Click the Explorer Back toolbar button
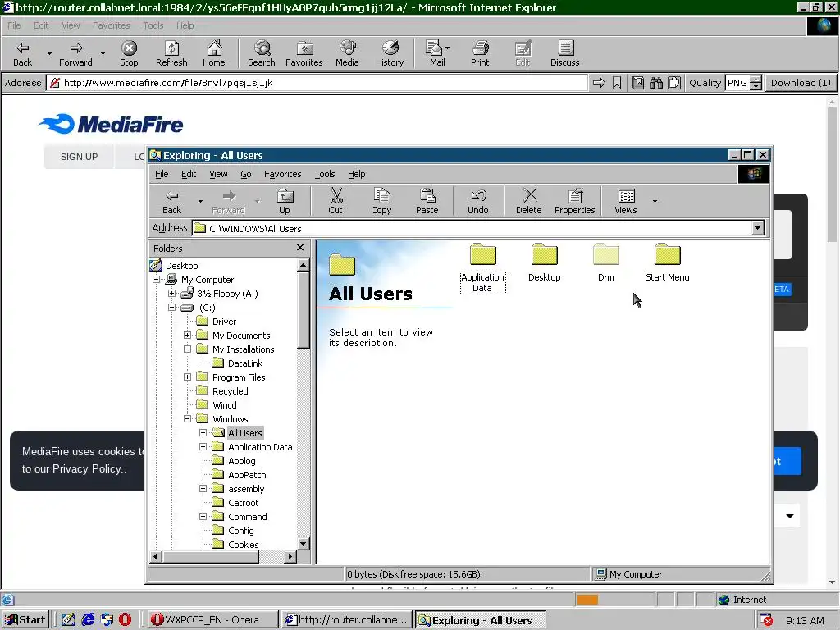 coord(172,202)
